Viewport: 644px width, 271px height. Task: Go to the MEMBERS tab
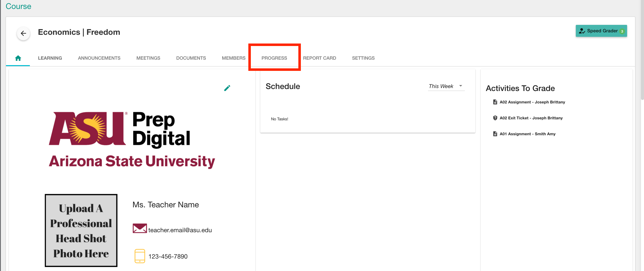pos(233,58)
